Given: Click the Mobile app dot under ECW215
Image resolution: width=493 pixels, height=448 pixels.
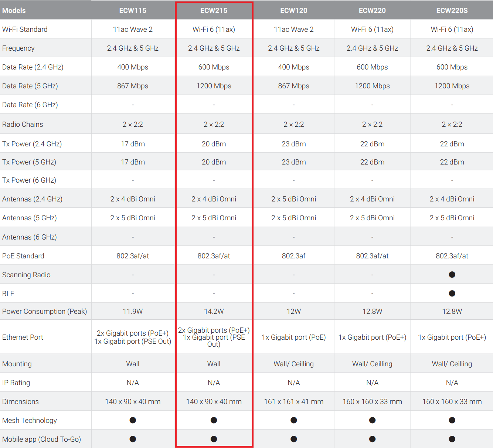Looking at the screenshot, I should (x=214, y=439).
